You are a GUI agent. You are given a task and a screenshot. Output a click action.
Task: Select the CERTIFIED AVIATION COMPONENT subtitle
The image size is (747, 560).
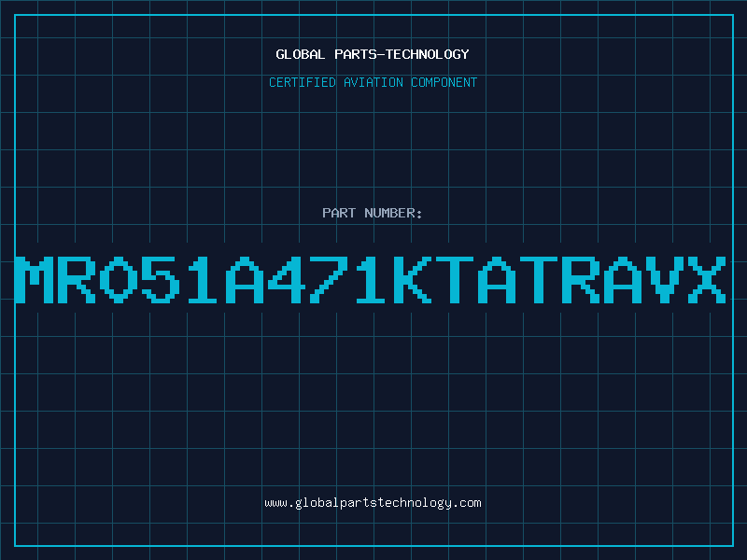click(373, 82)
